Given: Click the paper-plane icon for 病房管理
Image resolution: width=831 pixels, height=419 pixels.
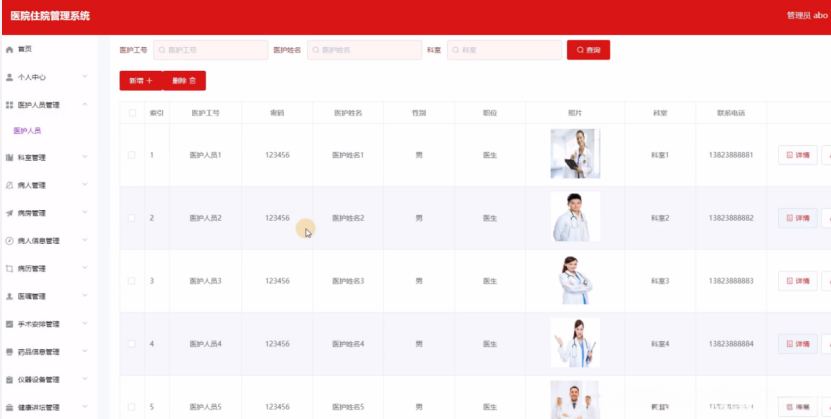Looking at the screenshot, I should pos(9,213).
